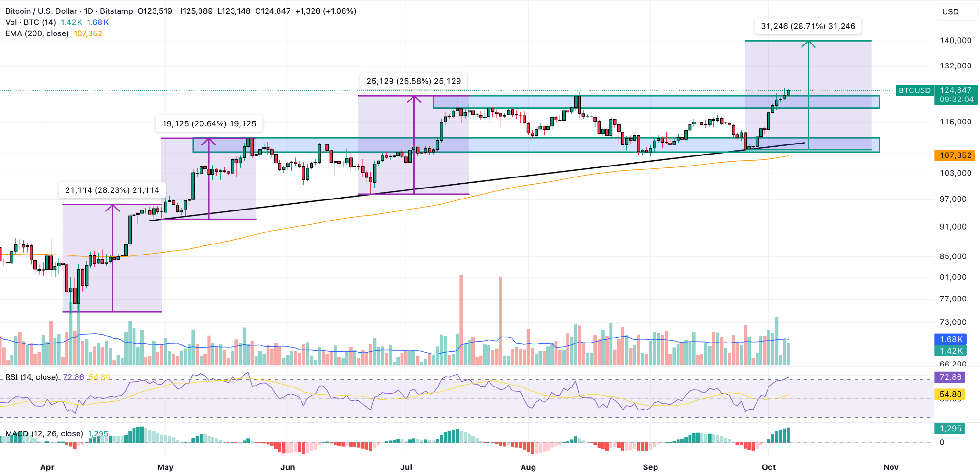
Task: Click the 25,129 (25.58%) callout box
Action: pos(413,81)
